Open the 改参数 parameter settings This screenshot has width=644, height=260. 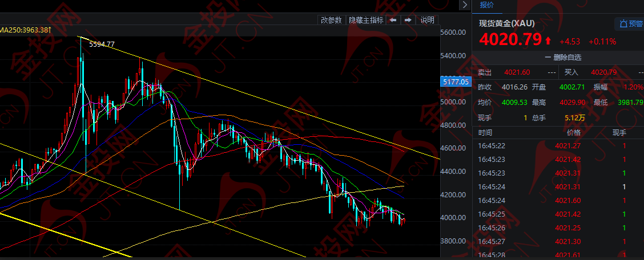(331, 20)
